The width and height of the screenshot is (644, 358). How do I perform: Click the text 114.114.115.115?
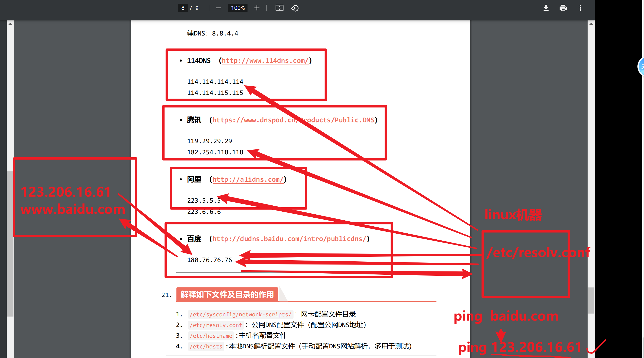tap(215, 93)
